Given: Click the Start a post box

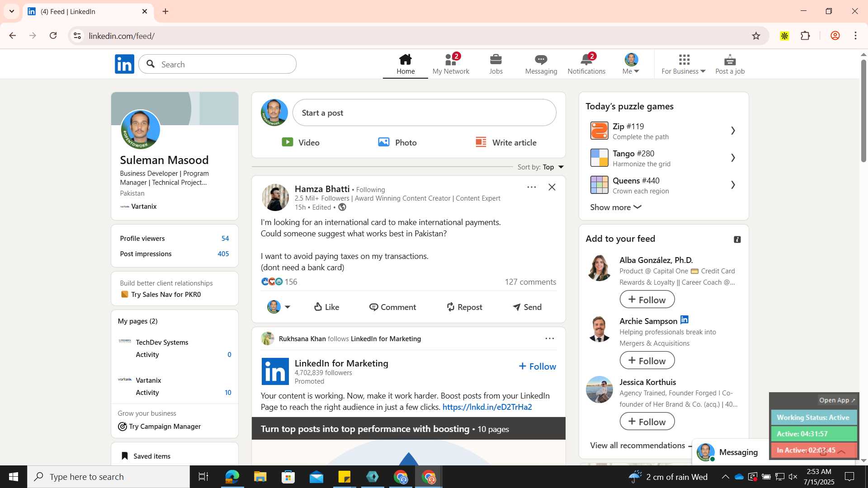Looking at the screenshot, I should tap(424, 113).
